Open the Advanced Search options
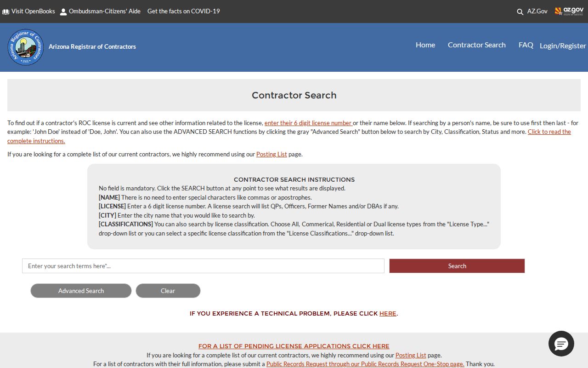588x368 pixels. [81, 291]
